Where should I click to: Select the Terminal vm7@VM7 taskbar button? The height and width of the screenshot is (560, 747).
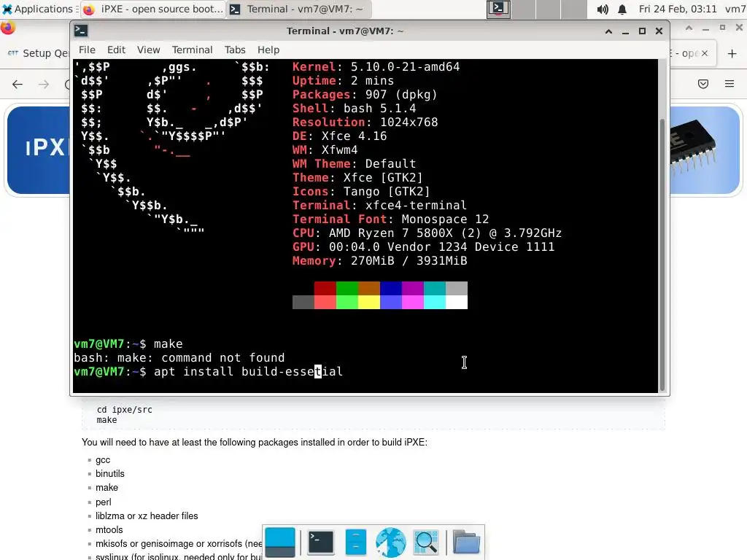coord(298,9)
